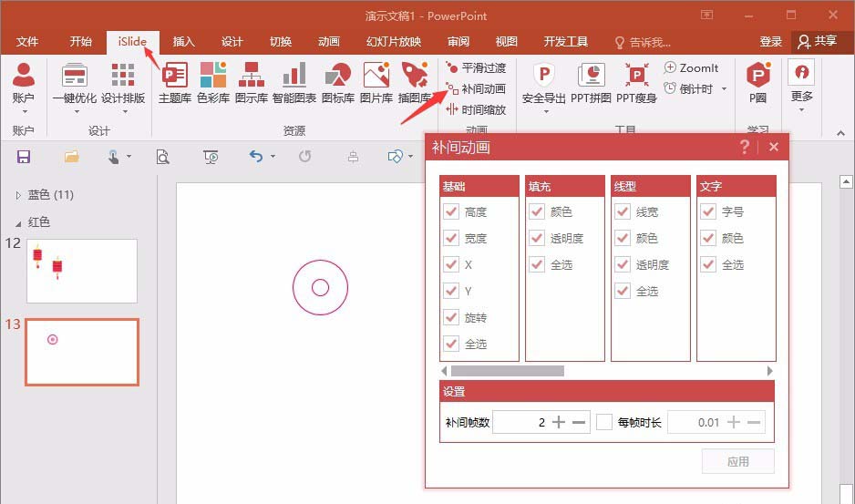
Task: Click the 设计排版 design layout icon
Action: [x=123, y=76]
